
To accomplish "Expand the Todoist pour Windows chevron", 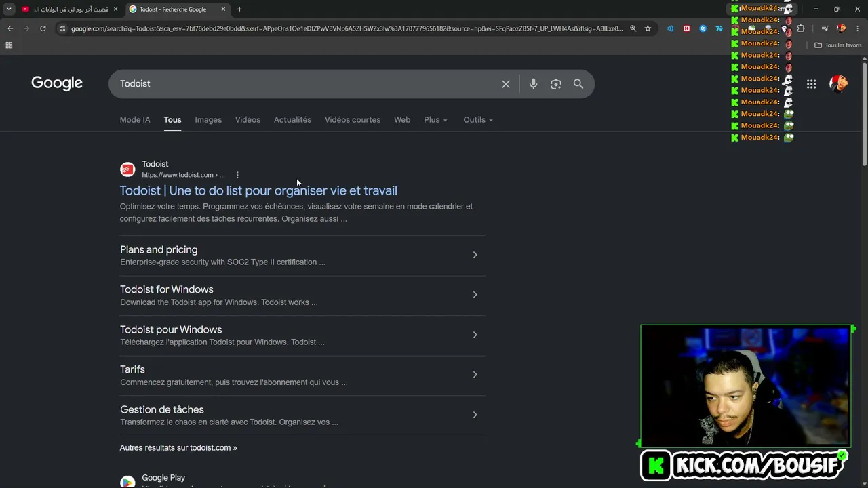I will (475, 335).
